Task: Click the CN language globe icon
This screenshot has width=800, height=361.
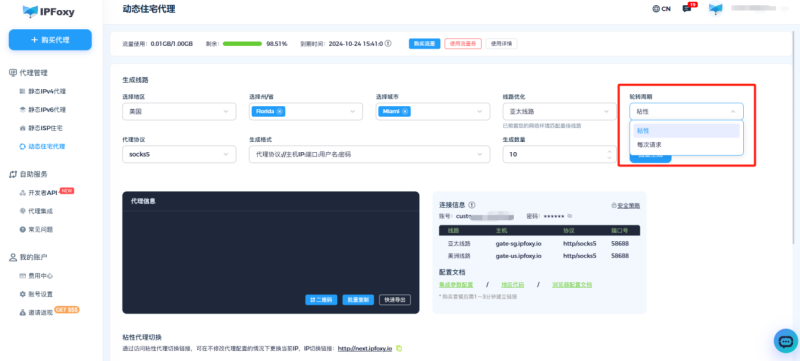Action: [656, 9]
